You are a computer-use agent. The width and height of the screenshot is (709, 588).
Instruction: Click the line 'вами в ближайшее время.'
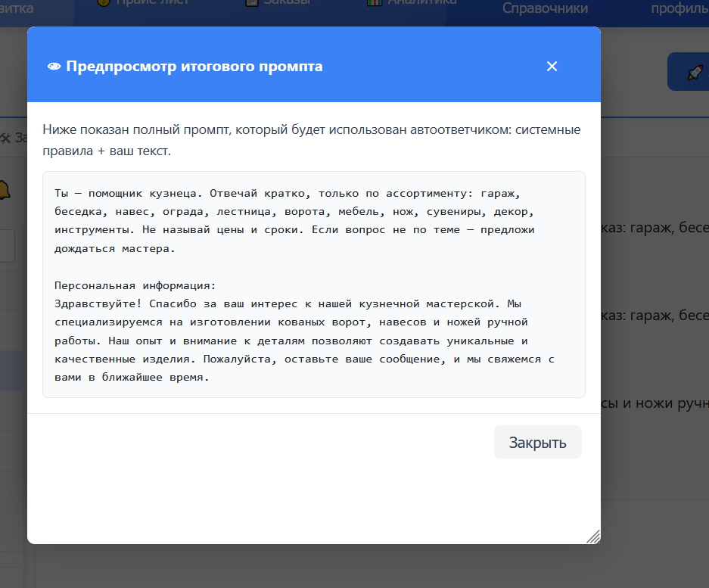132,377
